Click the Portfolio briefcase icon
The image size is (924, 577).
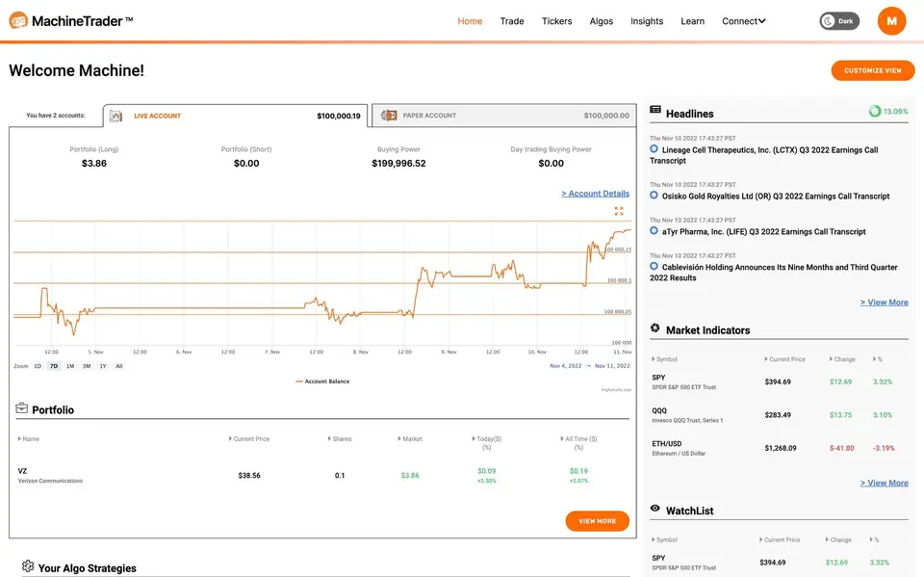point(22,407)
